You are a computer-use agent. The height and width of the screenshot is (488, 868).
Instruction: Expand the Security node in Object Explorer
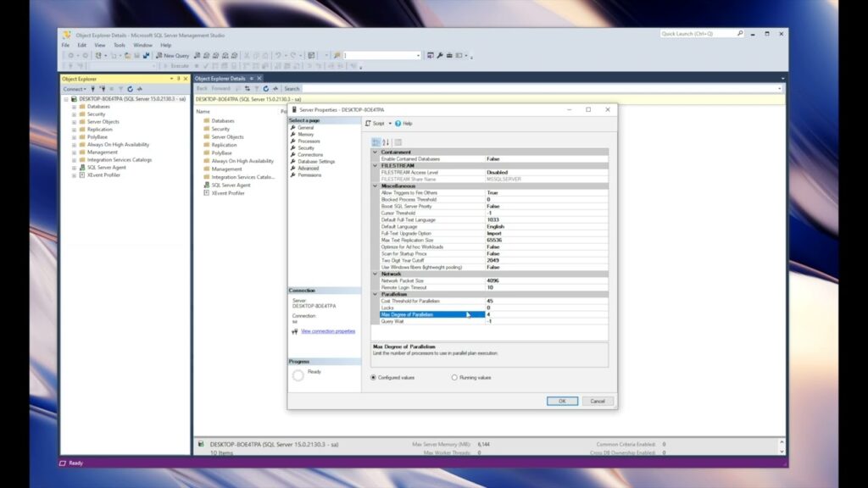(75, 114)
